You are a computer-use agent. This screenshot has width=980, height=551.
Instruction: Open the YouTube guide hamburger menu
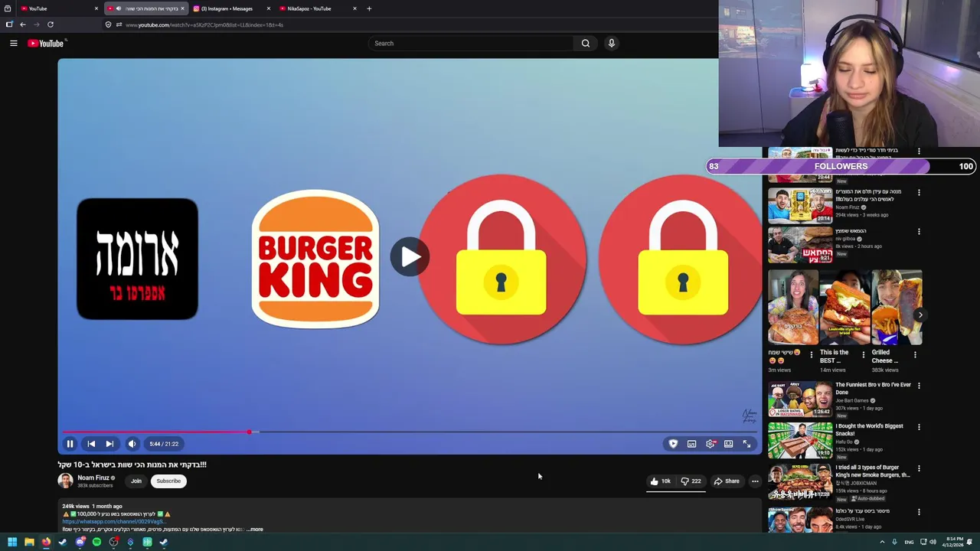tap(14, 44)
